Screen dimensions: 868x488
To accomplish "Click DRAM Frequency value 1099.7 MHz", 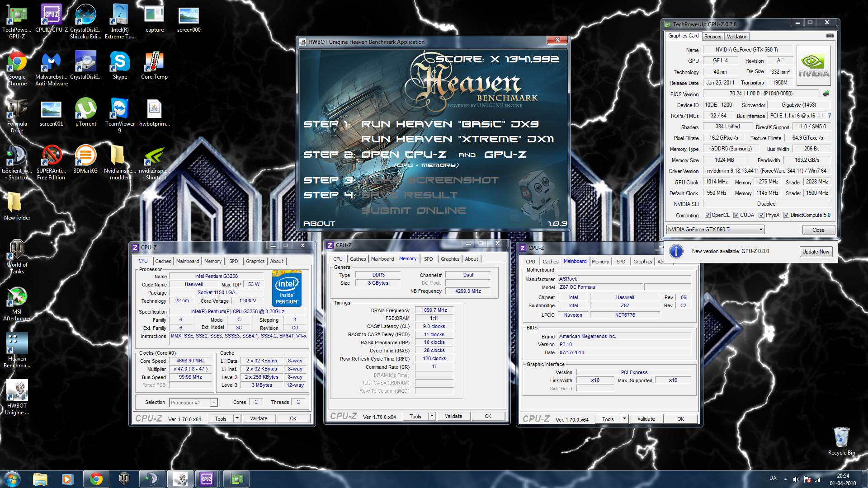I will (x=434, y=310).
